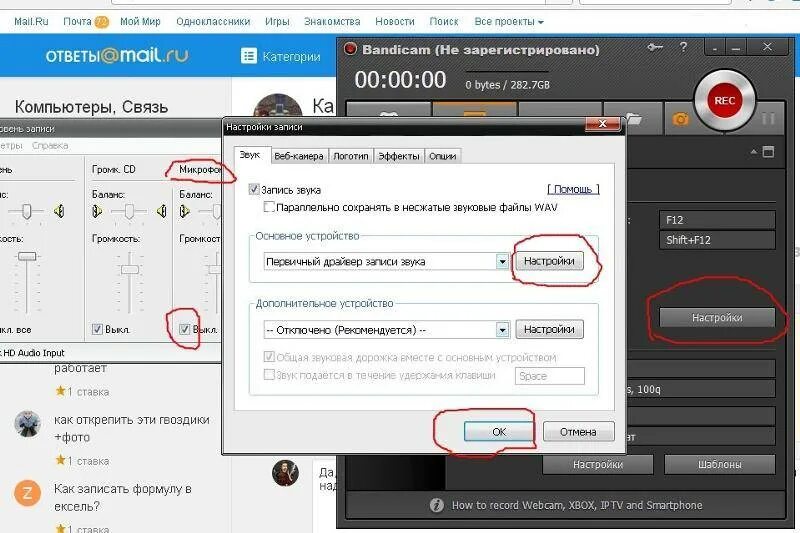Click the answerer avatar beside 'Да' reply
Image resolution: width=800 pixels, height=533 pixels.
pos(285,473)
